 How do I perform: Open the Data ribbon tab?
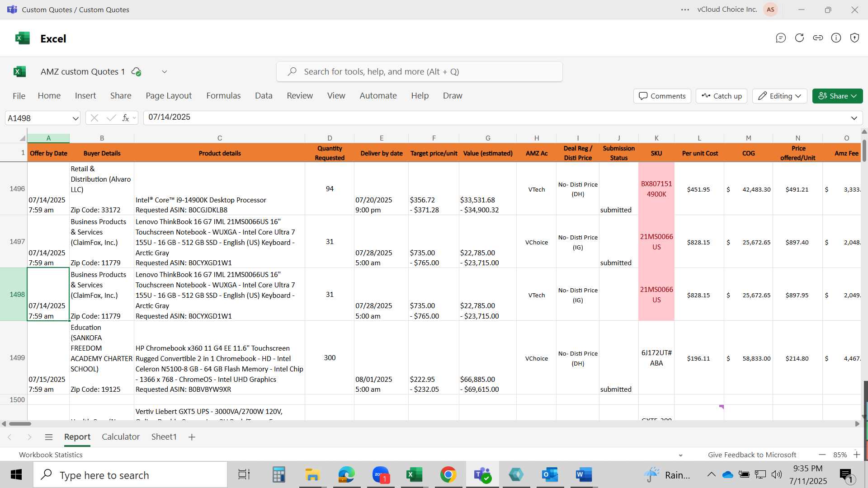pyautogui.click(x=264, y=96)
